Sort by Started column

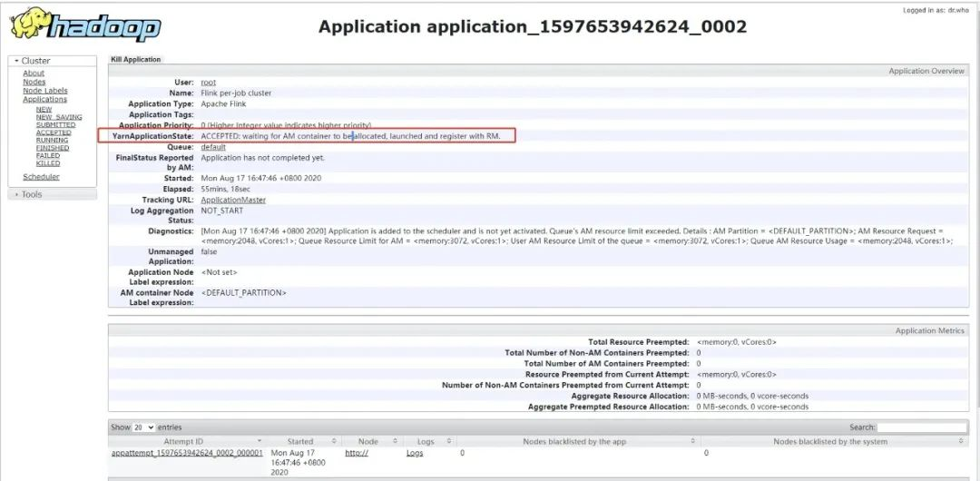304,442
